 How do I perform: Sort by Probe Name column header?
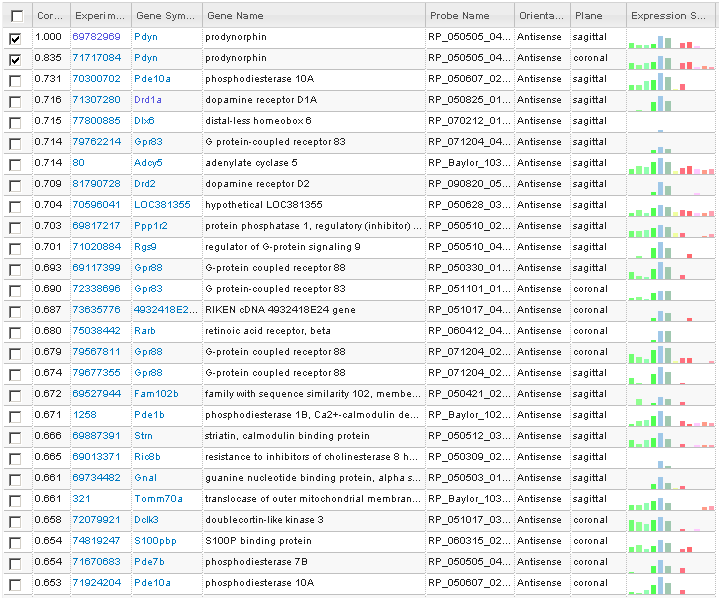point(470,16)
